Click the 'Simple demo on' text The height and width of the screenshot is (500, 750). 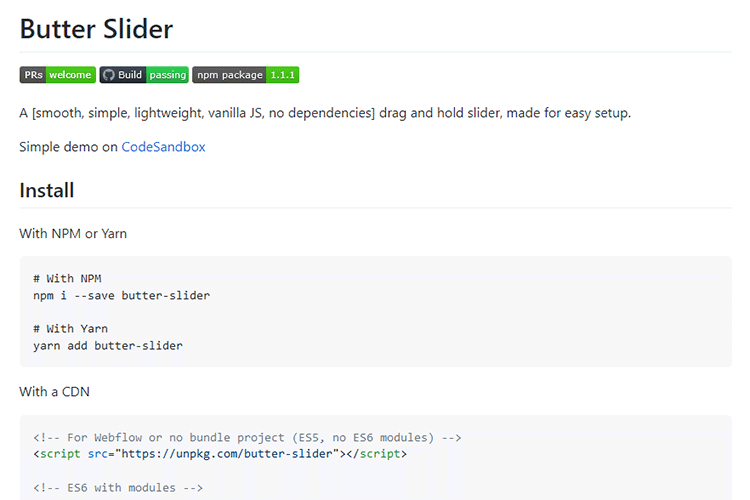(68, 146)
